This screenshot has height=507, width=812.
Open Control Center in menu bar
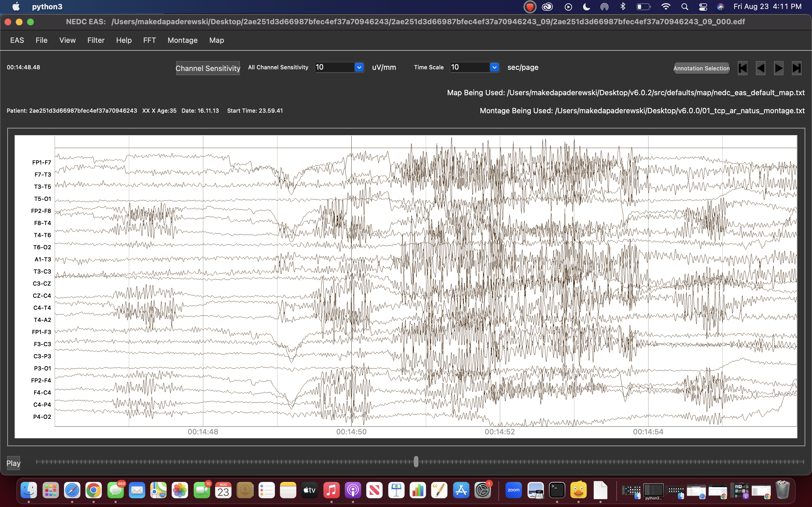[x=703, y=7]
